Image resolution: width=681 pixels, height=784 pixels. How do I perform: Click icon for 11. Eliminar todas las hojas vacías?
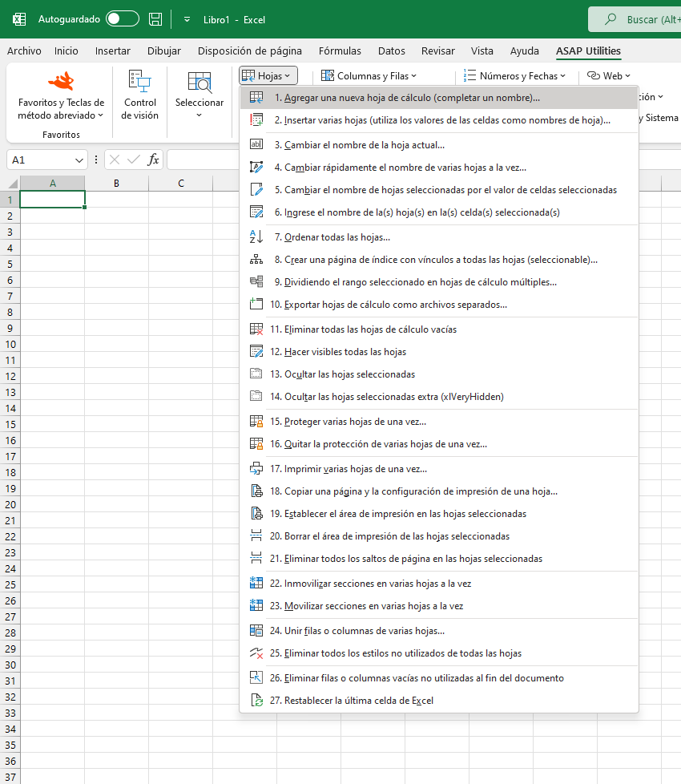point(256,329)
